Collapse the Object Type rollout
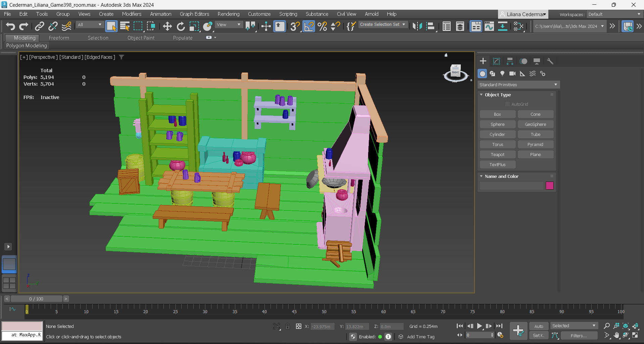This screenshot has height=344, width=644. click(498, 95)
